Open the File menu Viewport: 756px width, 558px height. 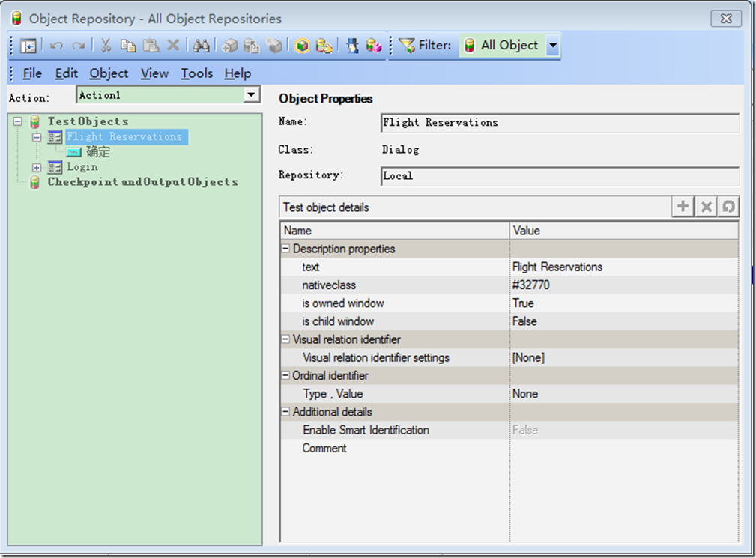32,73
